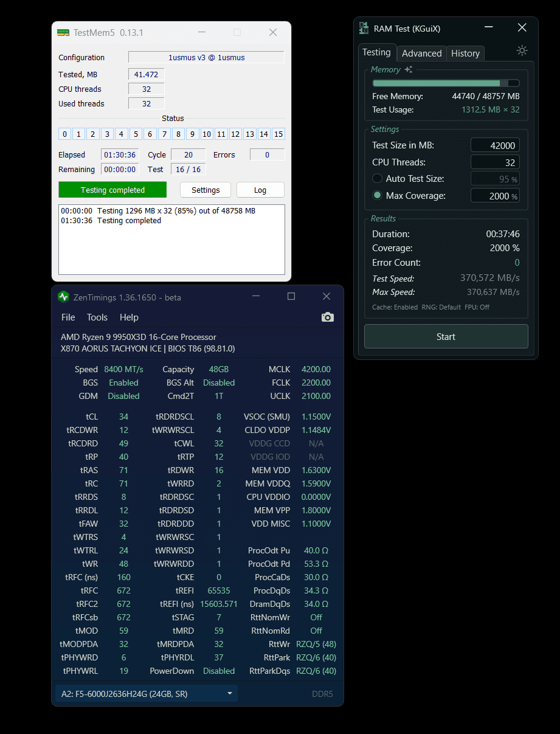The image size is (560, 734).
Task: Click the Errors value 0 in TestMem5
Action: pyautogui.click(x=267, y=154)
